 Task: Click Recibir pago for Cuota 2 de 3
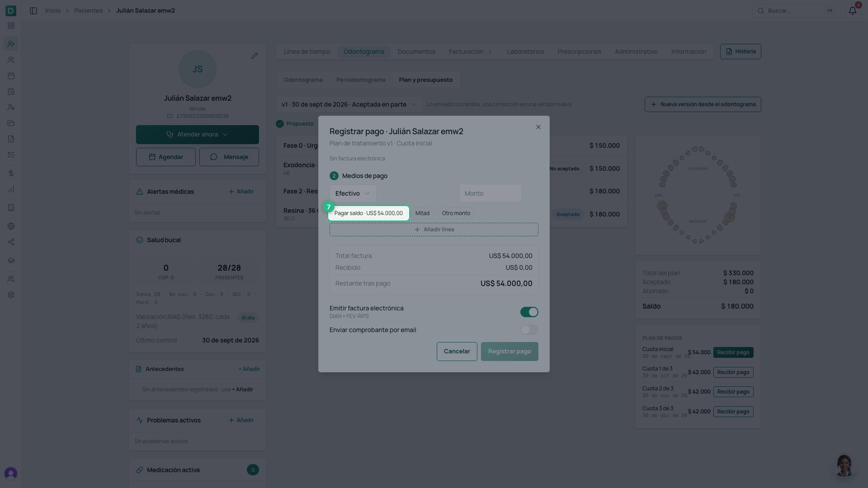pyautogui.click(x=733, y=392)
